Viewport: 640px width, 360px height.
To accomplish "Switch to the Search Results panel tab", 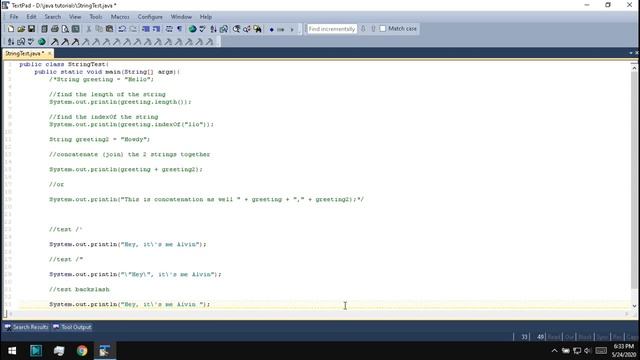I will [27, 327].
